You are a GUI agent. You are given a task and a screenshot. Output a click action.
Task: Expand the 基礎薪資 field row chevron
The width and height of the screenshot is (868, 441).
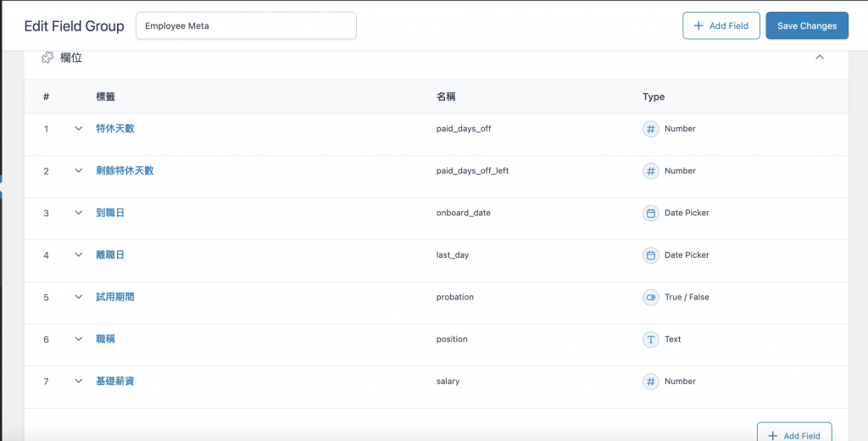tap(79, 381)
